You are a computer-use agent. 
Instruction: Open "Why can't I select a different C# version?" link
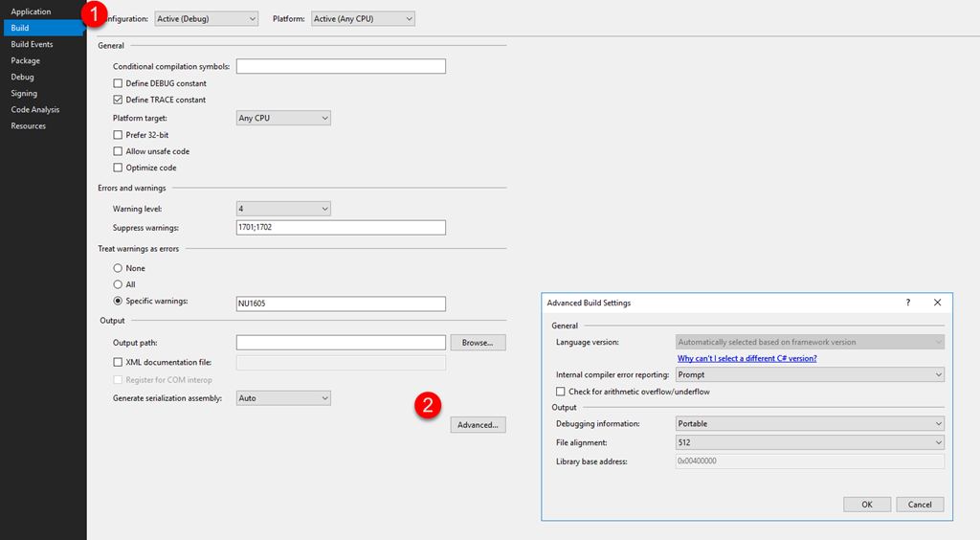pos(746,358)
